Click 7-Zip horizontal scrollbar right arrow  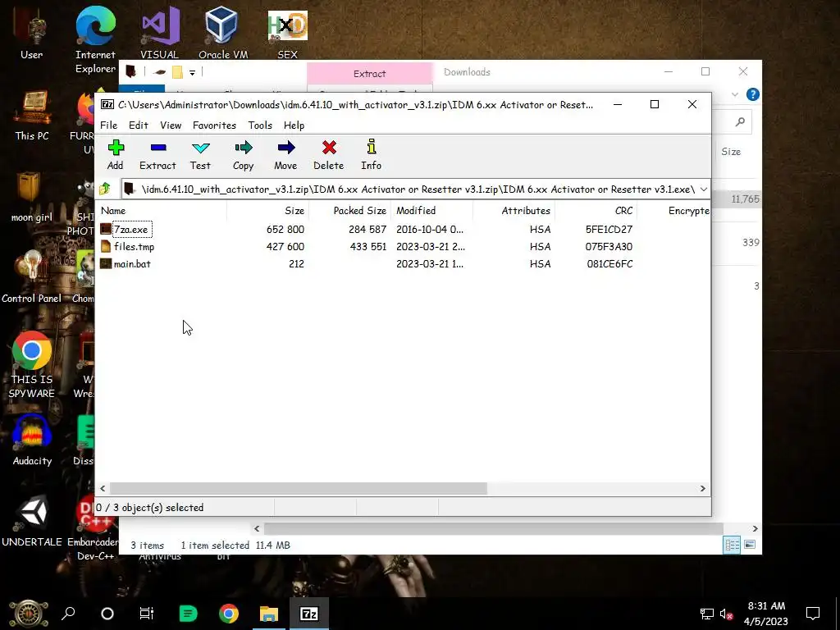coord(703,489)
